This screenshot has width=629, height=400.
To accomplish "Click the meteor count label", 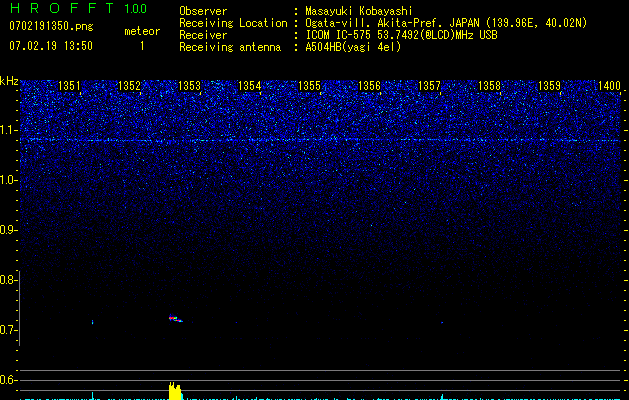I will coord(141,31).
